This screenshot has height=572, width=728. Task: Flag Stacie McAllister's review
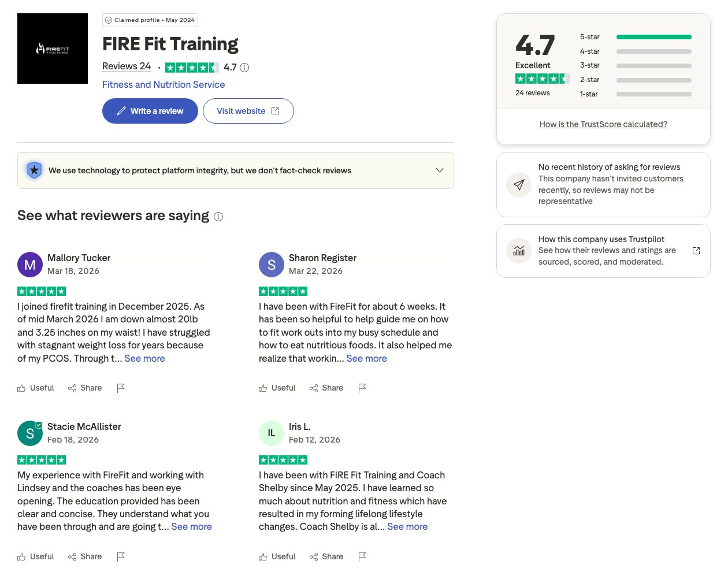pyautogui.click(x=121, y=556)
